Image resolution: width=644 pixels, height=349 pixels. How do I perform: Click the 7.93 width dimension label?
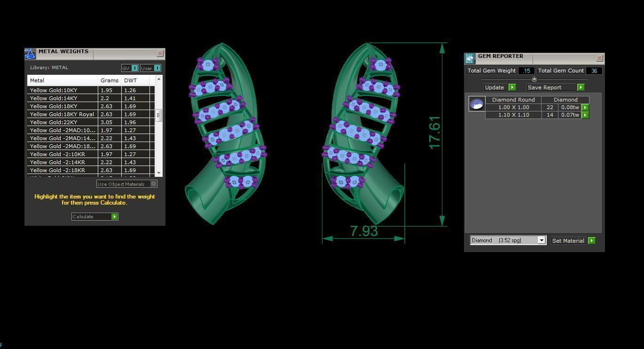(364, 231)
